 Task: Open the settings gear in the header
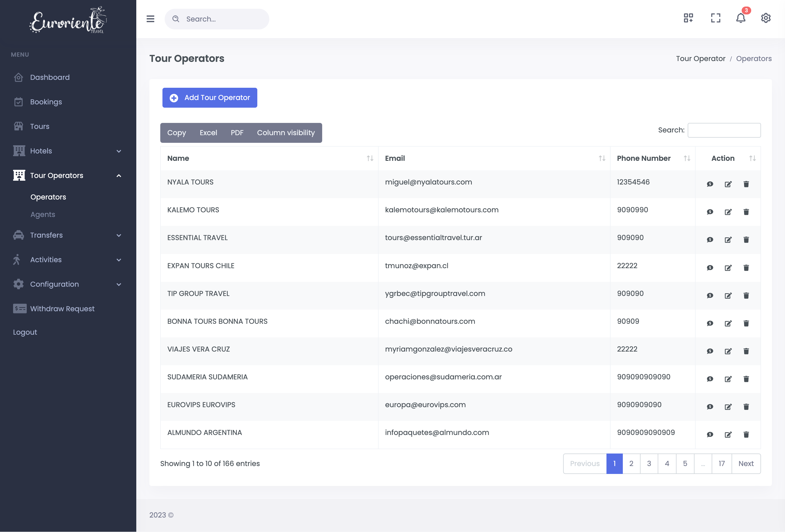(766, 18)
